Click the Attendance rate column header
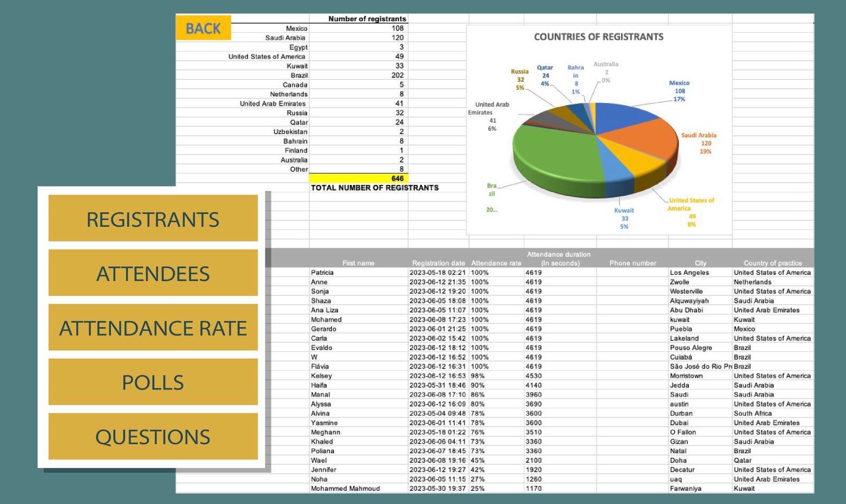846x504 pixels. point(496,263)
